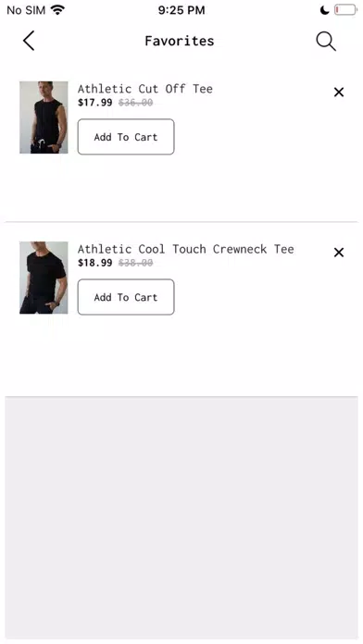Open search with the magnifier icon

(326, 42)
